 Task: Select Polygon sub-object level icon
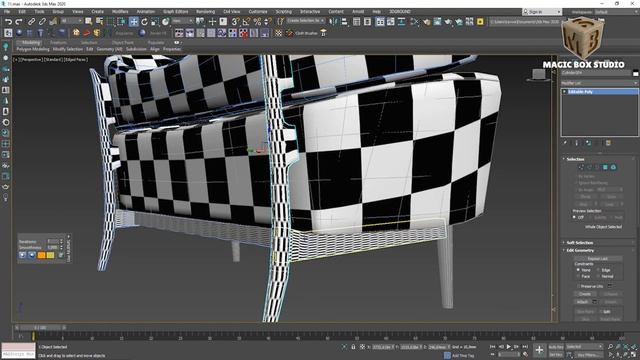click(x=605, y=167)
